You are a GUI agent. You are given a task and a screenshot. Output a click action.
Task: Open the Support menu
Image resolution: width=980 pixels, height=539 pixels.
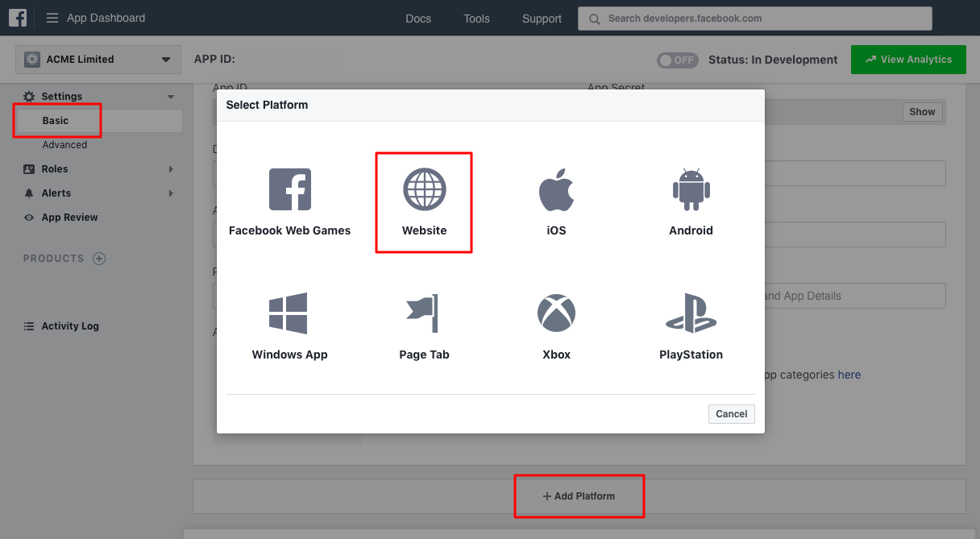point(542,19)
